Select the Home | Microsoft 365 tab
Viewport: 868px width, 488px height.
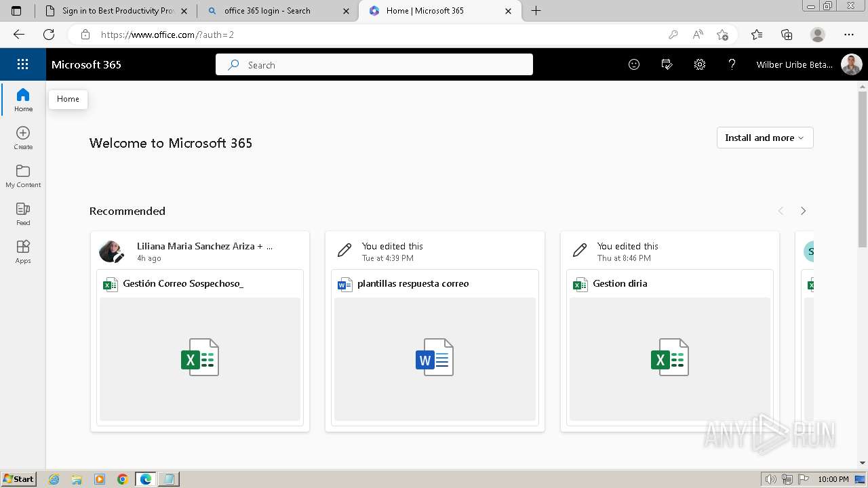click(439, 10)
